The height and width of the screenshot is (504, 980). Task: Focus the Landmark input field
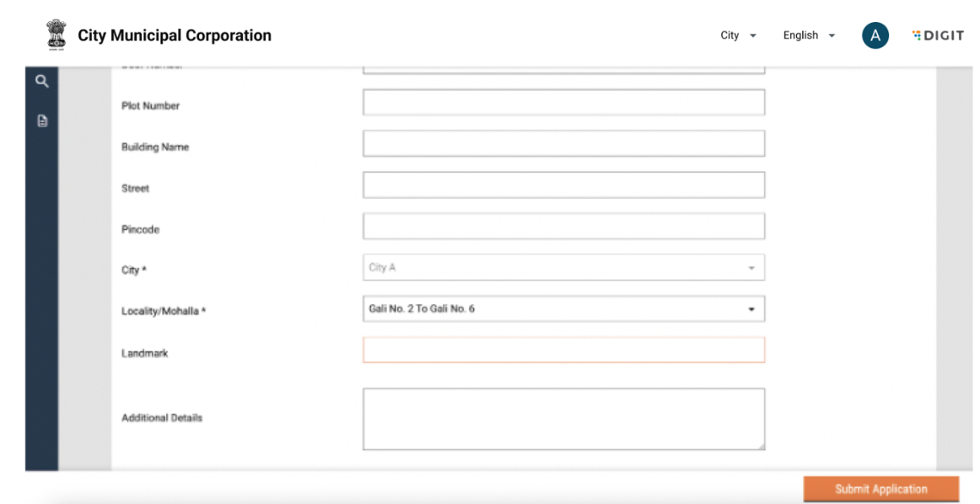pyautogui.click(x=563, y=351)
